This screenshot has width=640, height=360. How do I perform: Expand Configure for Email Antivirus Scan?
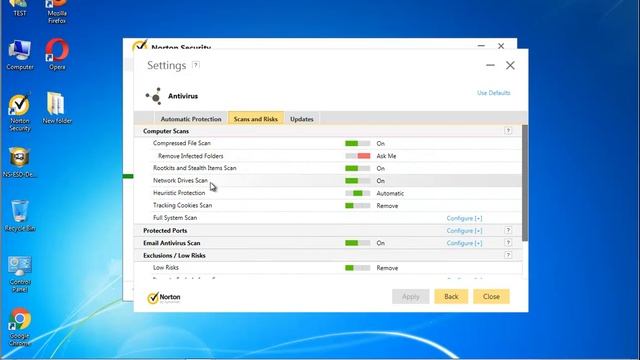(464, 243)
